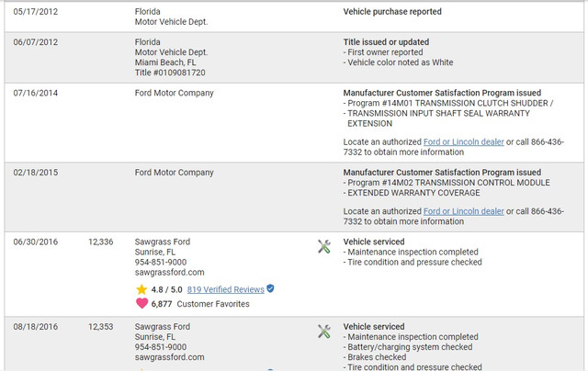Select the 05/17/2012 vehicle purchase row

(x=294, y=17)
